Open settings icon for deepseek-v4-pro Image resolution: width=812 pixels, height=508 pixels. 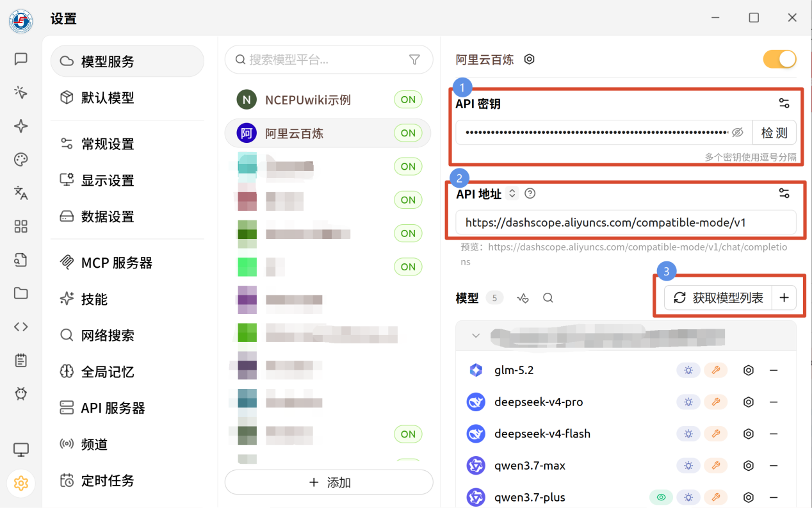coord(748,402)
